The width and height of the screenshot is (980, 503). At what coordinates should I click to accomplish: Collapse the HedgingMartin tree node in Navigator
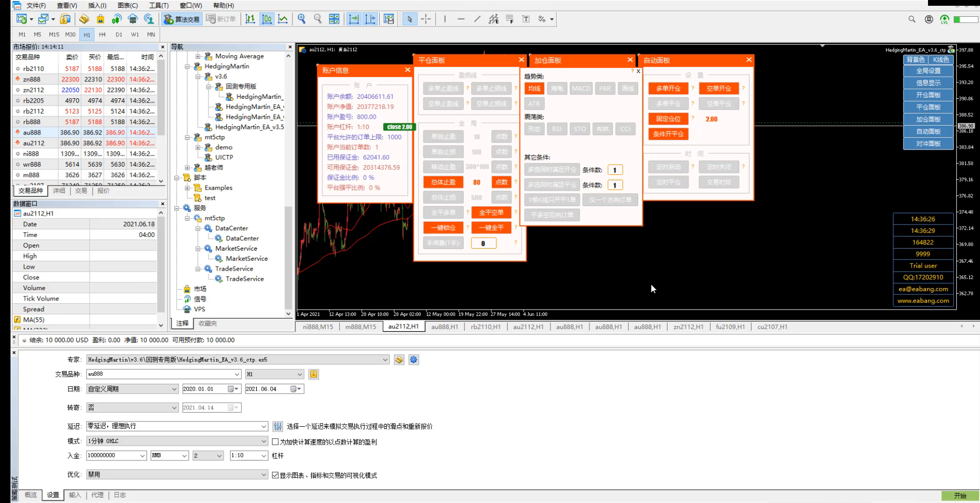tap(187, 67)
